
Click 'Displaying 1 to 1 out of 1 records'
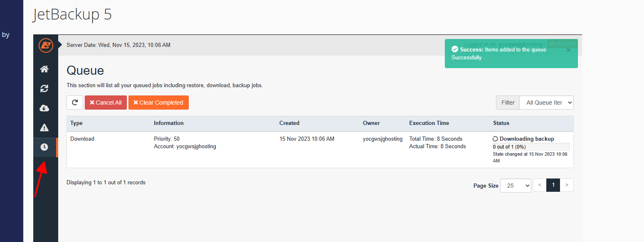click(106, 182)
